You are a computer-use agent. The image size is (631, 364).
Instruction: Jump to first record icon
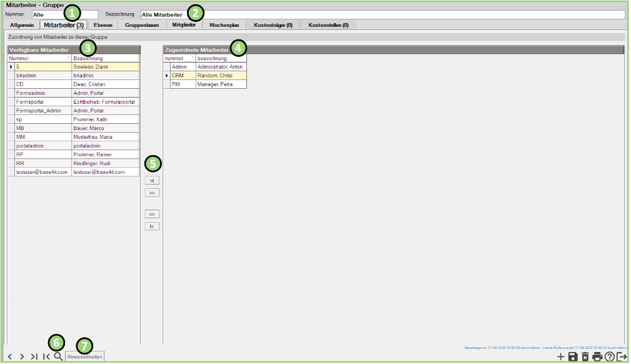[46, 356]
